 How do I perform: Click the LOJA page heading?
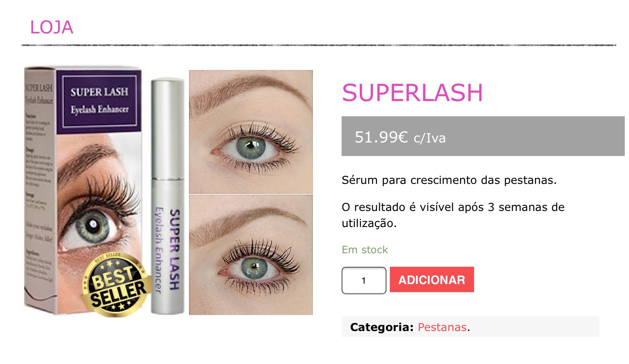click(52, 27)
